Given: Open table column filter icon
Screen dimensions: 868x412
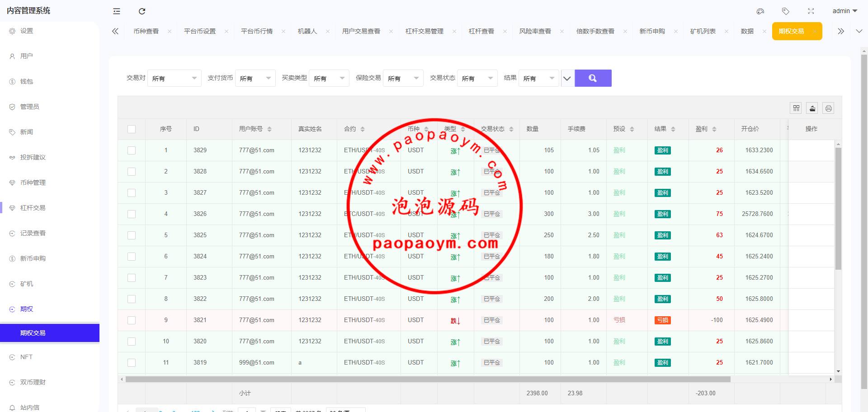Looking at the screenshot, I should (796, 108).
